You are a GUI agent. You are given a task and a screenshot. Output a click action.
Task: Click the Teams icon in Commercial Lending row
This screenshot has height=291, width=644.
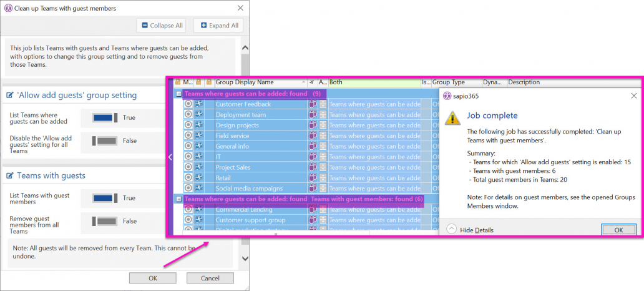click(313, 210)
